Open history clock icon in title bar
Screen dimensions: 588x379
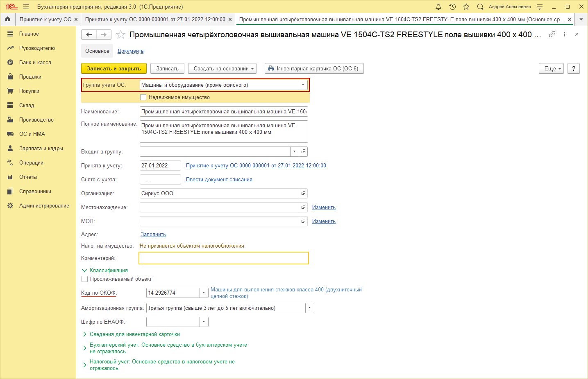click(x=452, y=7)
